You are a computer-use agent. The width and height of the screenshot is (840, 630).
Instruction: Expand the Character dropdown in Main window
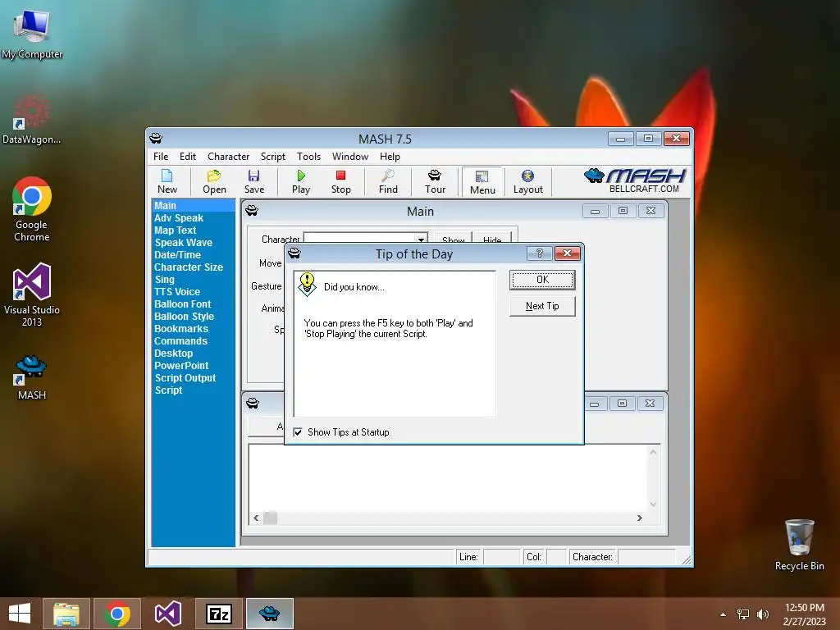(422, 239)
